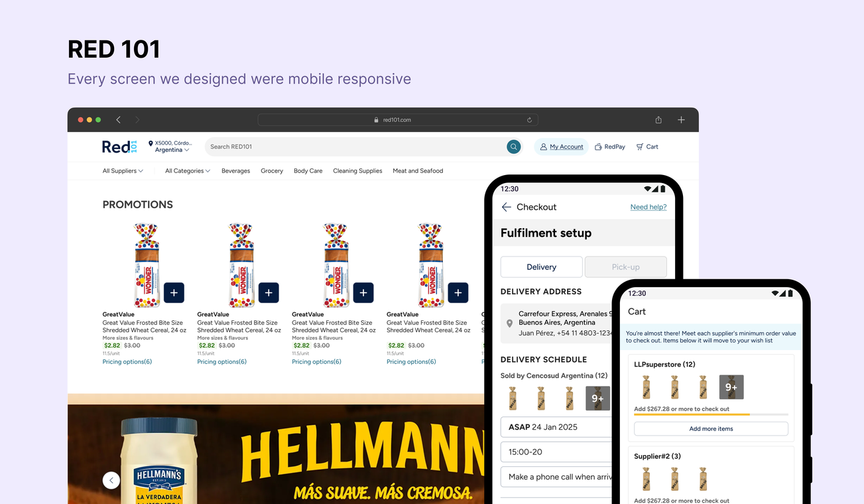Click the Red101 logo
The height and width of the screenshot is (504, 864).
pyautogui.click(x=119, y=147)
